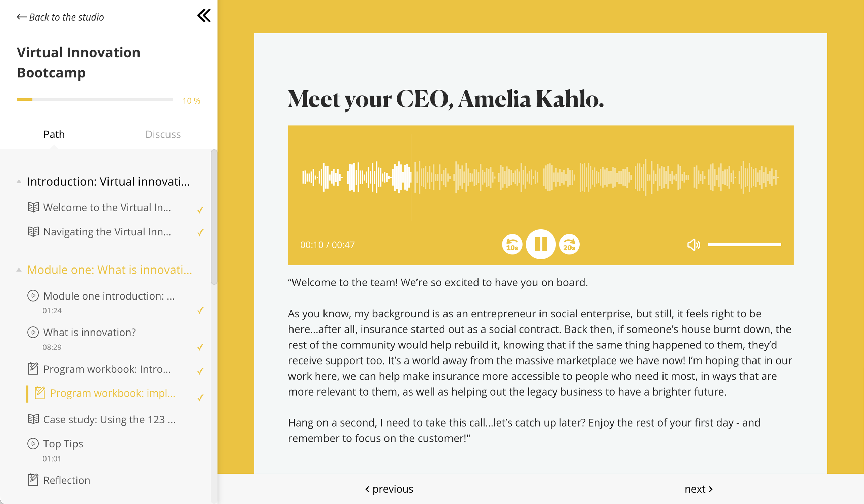864x504 pixels.
Task: Go back to the studio
Action: tap(60, 17)
